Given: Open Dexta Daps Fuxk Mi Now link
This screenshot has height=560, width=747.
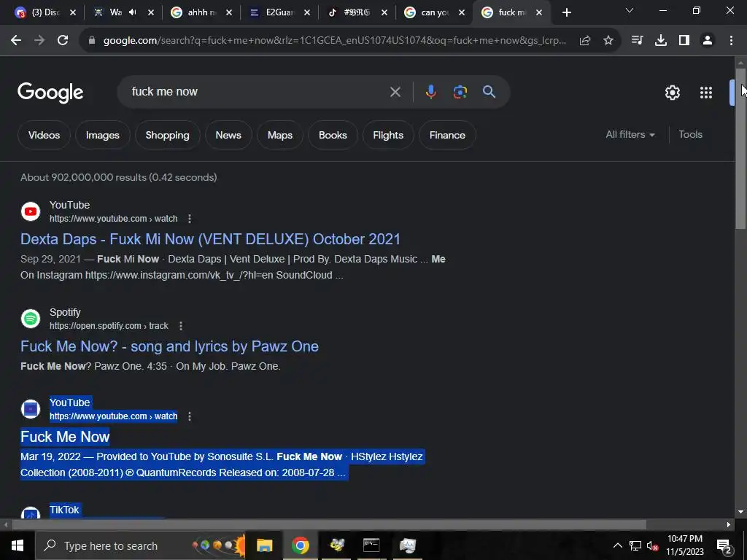Looking at the screenshot, I should tap(210, 239).
